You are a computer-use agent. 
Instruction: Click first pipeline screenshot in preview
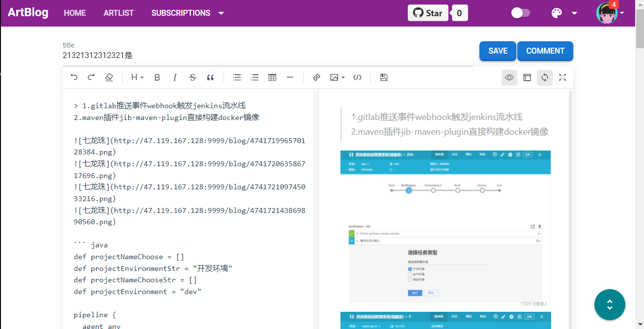pos(446,229)
